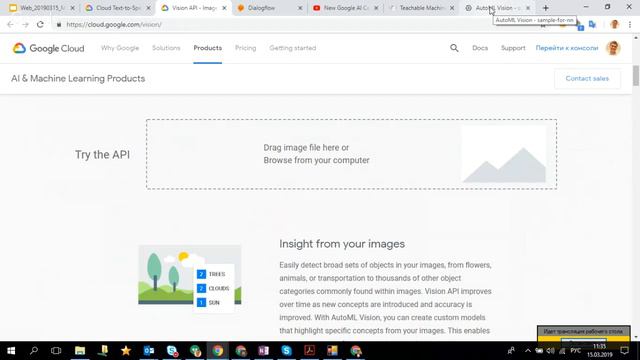
Task: Click Browse from your computer text
Action: point(316,160)
